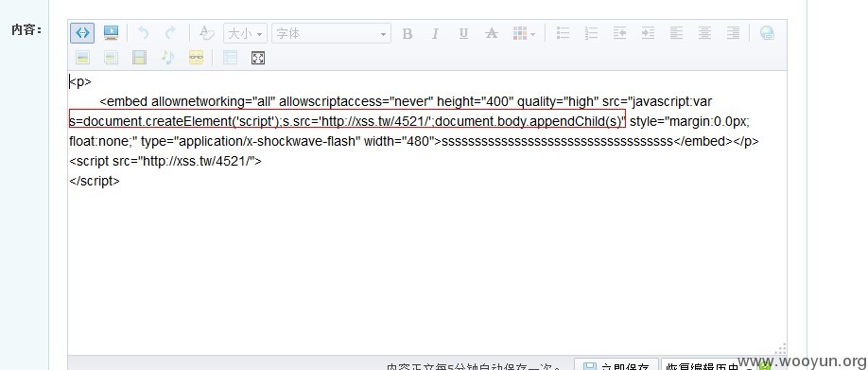Toggle underline formatting
Screen dimensions: 868x370
click(463, 34)
